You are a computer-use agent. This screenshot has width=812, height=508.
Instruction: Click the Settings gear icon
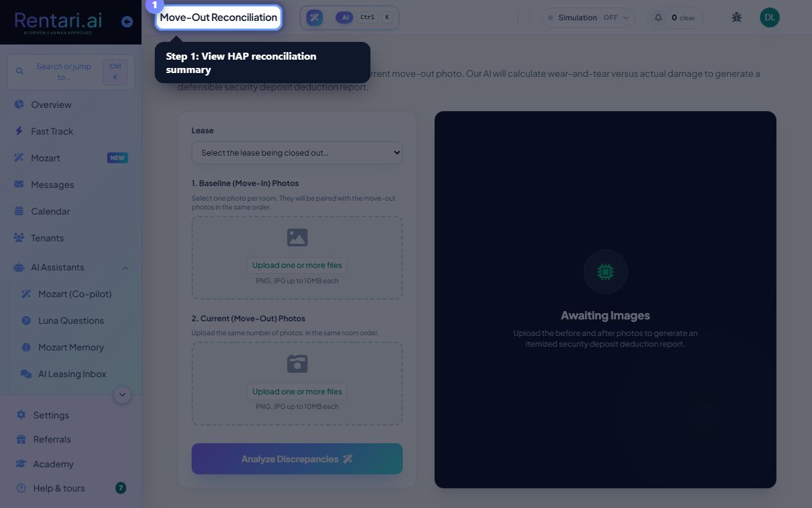pyautogui.click(x=21, y=415)
